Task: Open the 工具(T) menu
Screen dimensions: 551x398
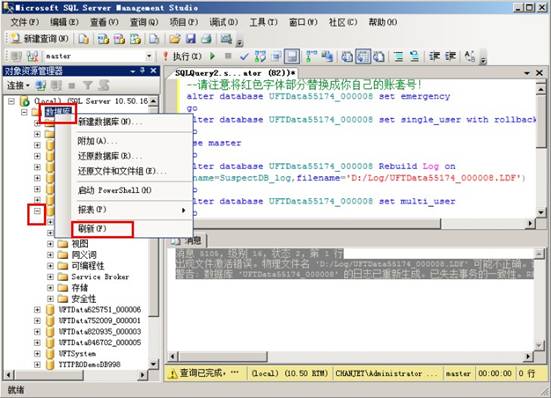Action: point(263,22)
